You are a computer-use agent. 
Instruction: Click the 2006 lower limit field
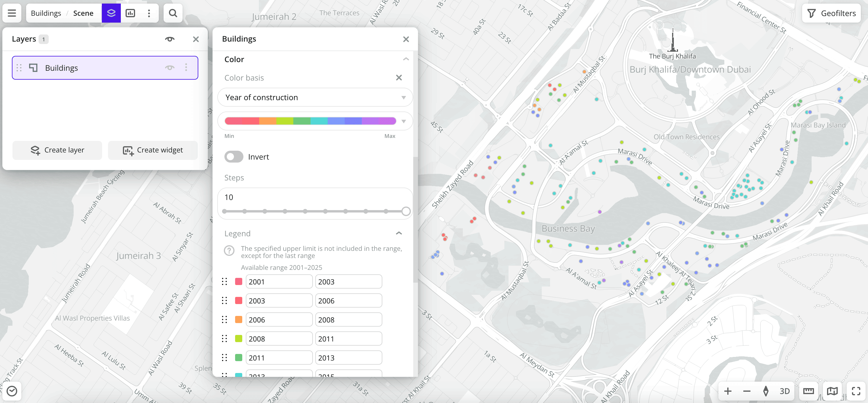coord(279,320)
